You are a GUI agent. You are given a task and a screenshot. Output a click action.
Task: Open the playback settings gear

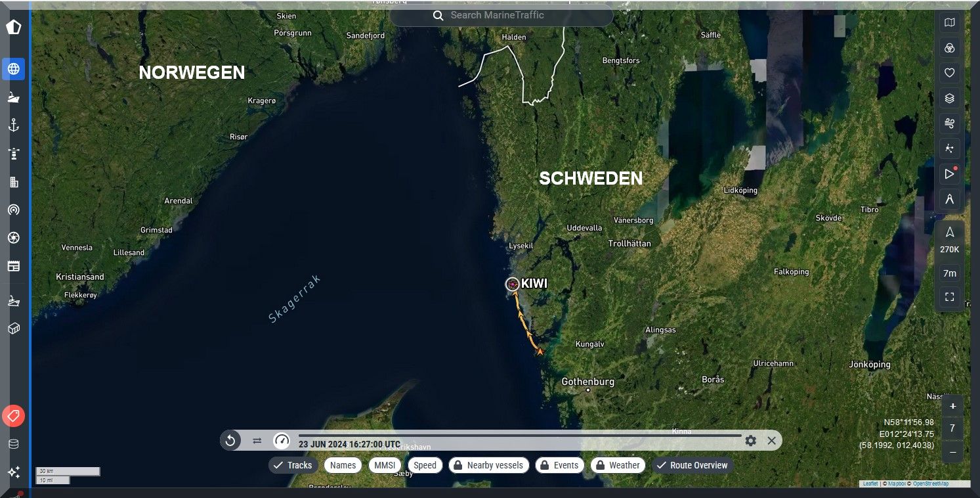tap(750, 441)
